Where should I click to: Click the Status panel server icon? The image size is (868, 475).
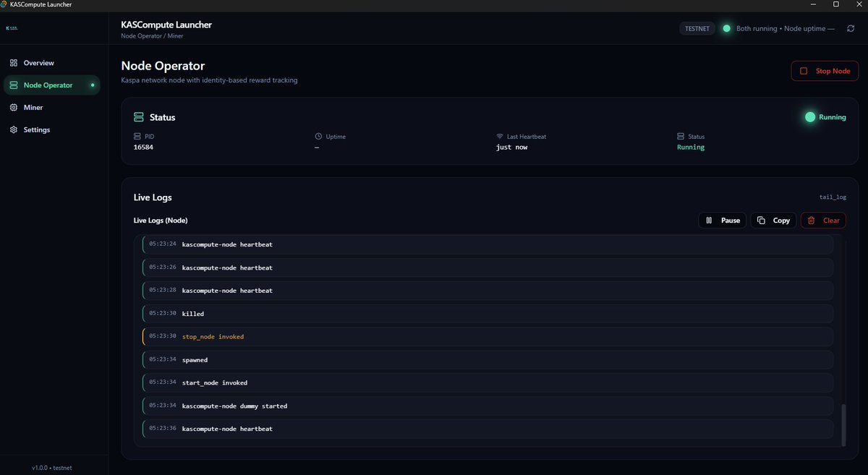[139, 117]
